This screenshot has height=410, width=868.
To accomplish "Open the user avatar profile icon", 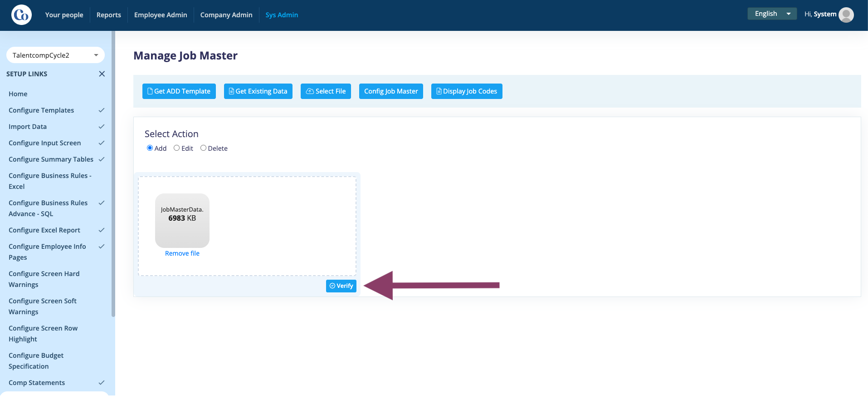I will coord(846,15).
